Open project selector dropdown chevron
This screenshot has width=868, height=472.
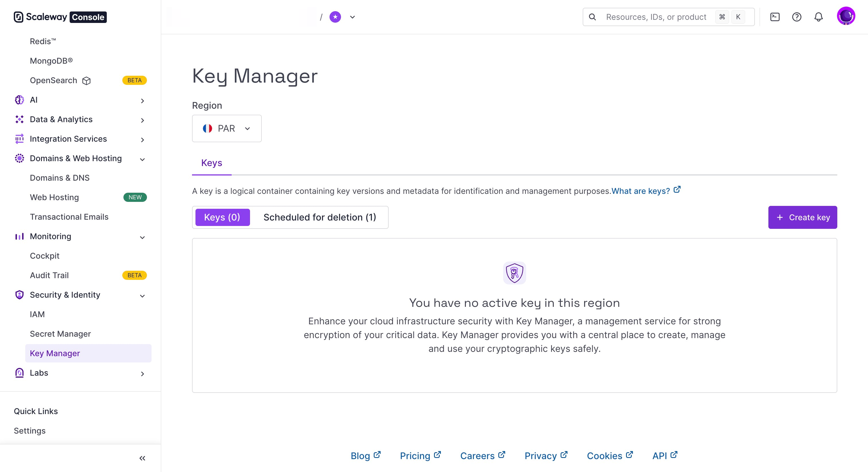tap(352, 17)
